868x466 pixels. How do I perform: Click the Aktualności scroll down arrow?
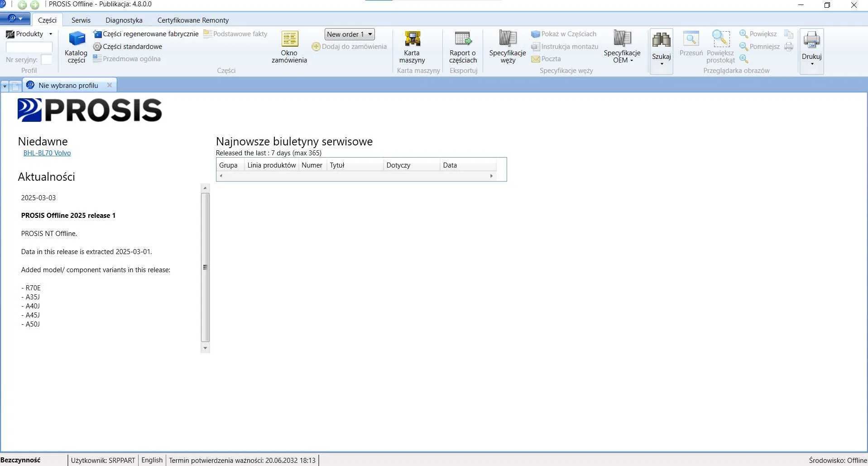(205, 348)
